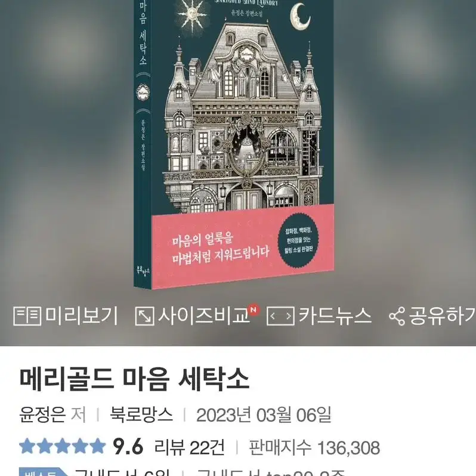This screenshot has height=476, width=476.
Task: Open author 윤정은 link
Action: click(42, 415)
